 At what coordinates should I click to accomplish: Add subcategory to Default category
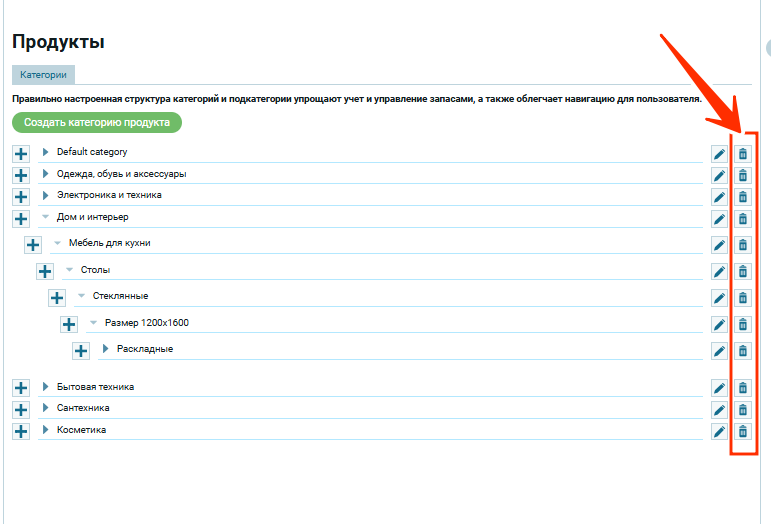pyautogui.click(x=21, y=154)
